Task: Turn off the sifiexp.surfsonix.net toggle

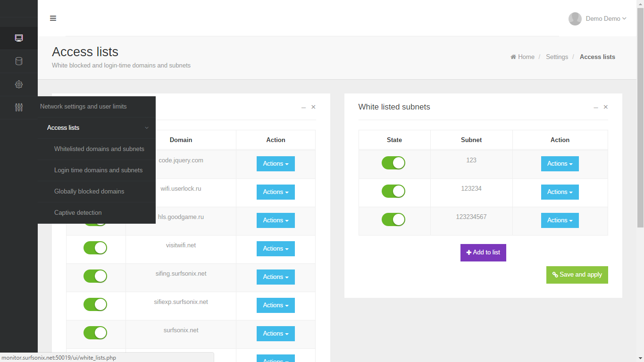Action: tap(95, 304)
